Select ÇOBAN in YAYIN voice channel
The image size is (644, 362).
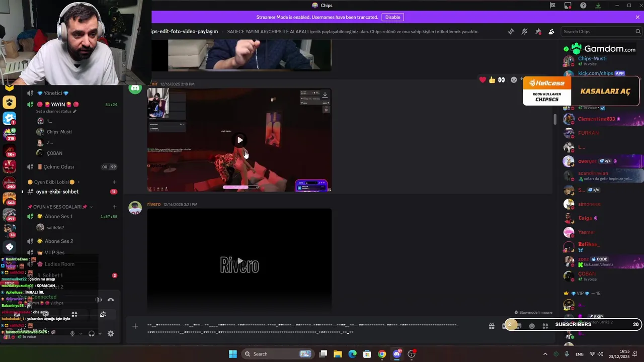click(x=54, y=153)
